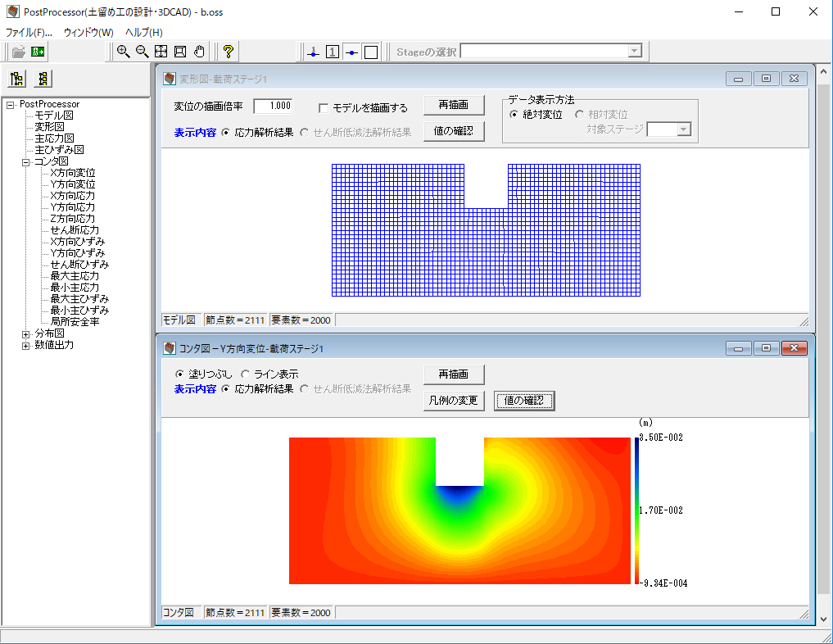Maximize the 変形図 child window
The height and width of the screenshot is (644, 833).
coord(766,79)
